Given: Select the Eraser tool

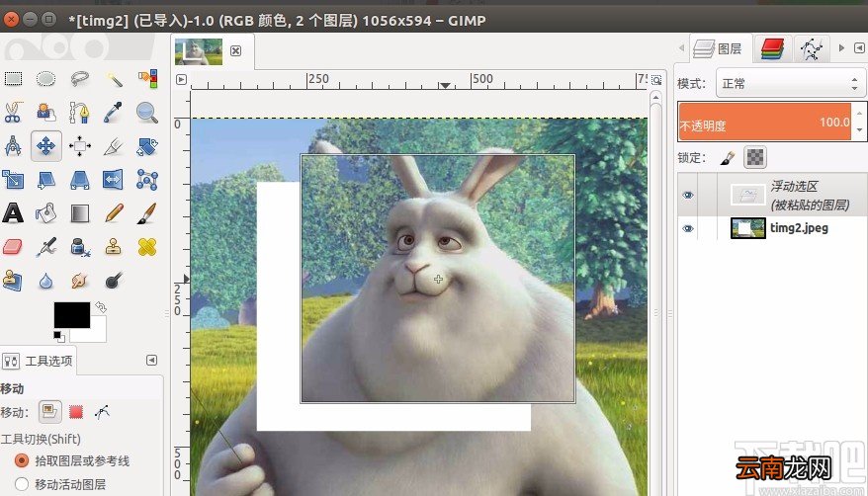Looking at the screenshot, I should click(x=13, y=247).
